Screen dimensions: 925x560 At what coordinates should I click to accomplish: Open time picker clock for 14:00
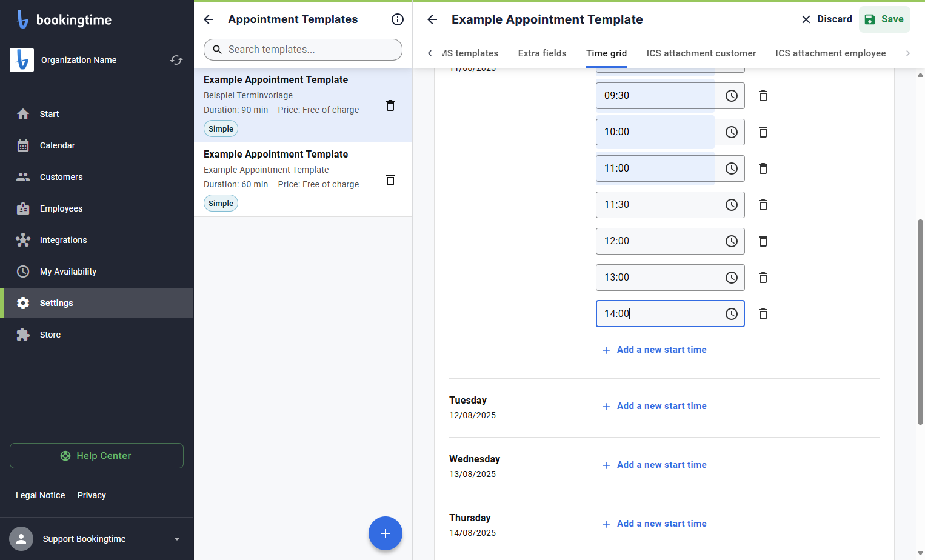point(732,314)
